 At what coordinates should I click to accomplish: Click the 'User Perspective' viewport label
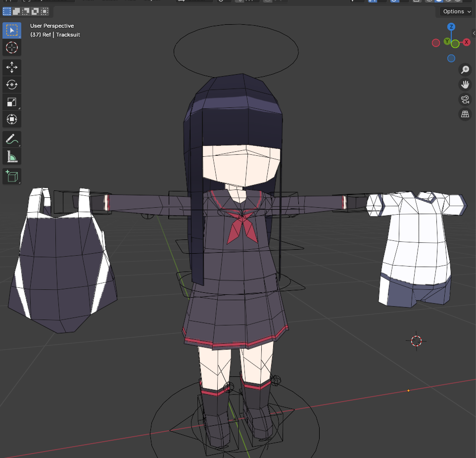click(x=52, y=26)
